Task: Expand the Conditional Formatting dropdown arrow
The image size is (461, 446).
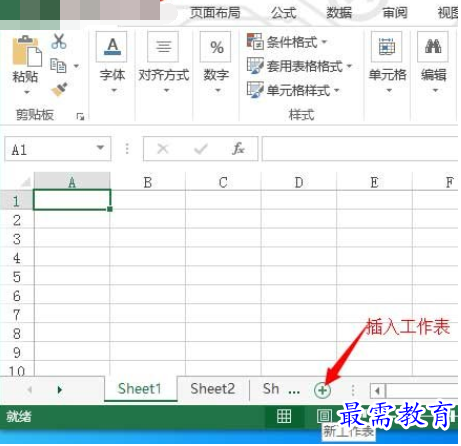Action: click(325, 42)
